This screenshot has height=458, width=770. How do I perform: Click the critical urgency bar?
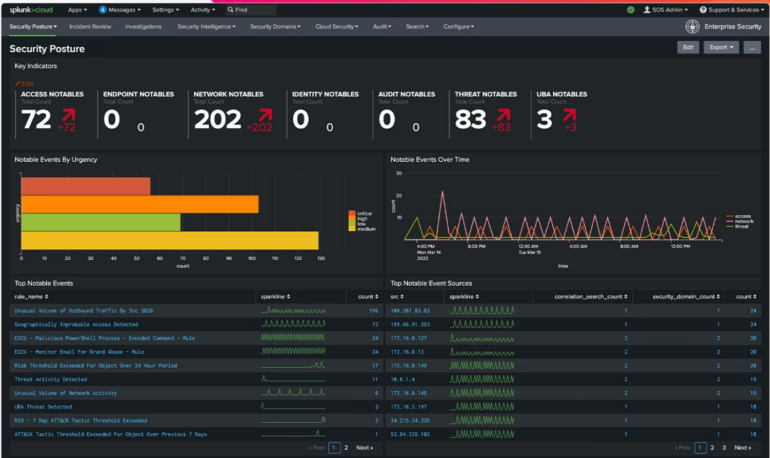(86, 186)
